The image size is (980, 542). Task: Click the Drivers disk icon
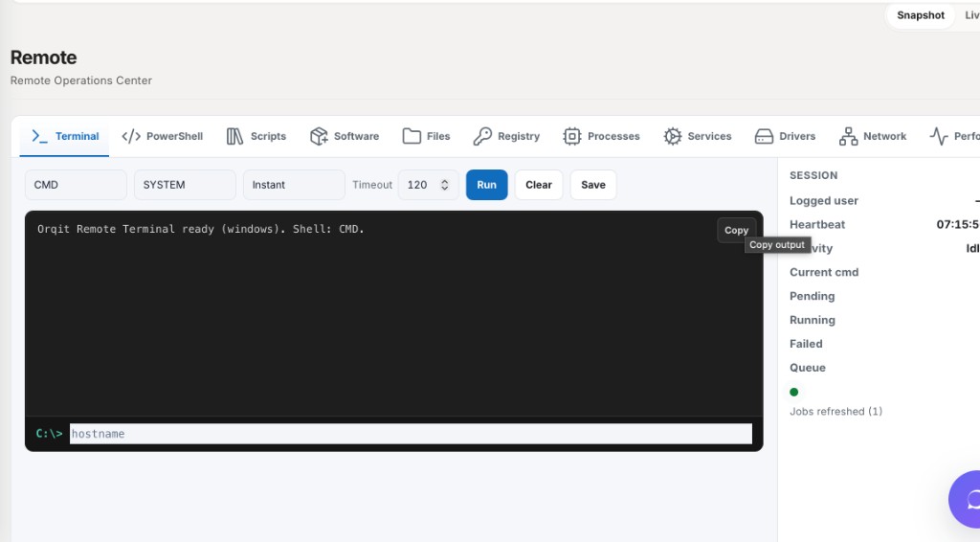[x=764, y=136]
